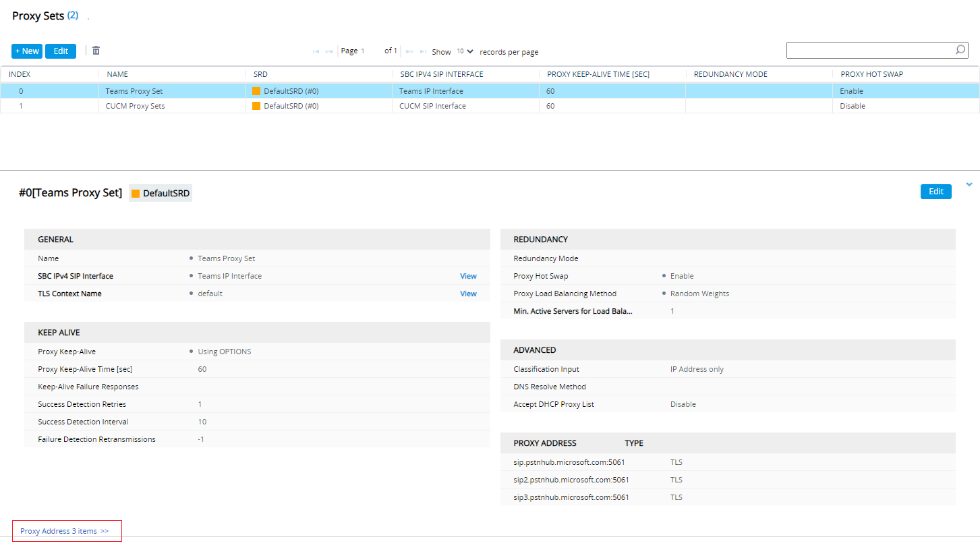Click the DefaultSRD badge in details header
Image resolution: width=980 pixels, height=558 pixels.
pos(161,194)
